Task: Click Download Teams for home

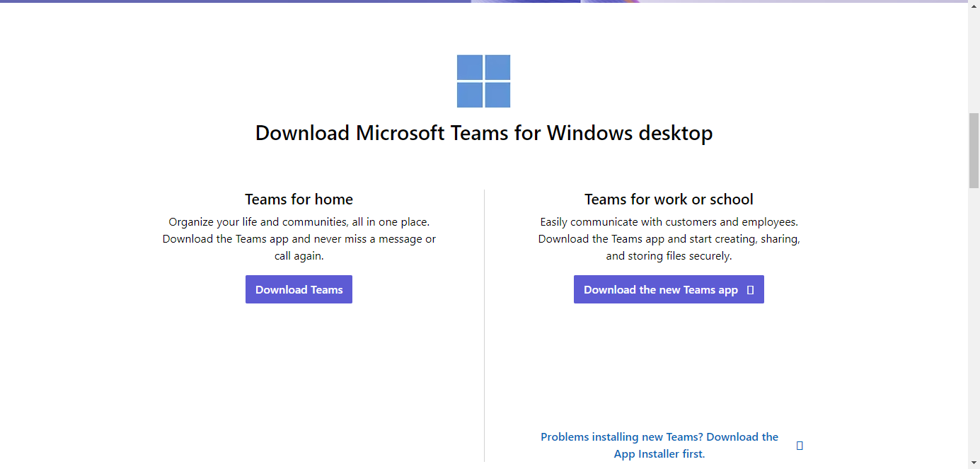Action: 299,289
